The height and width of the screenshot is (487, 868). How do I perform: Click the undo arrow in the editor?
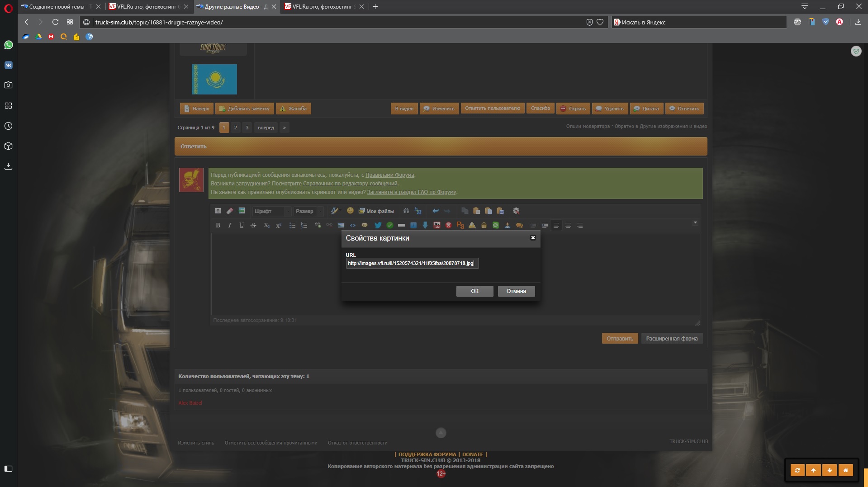(436, 211)
